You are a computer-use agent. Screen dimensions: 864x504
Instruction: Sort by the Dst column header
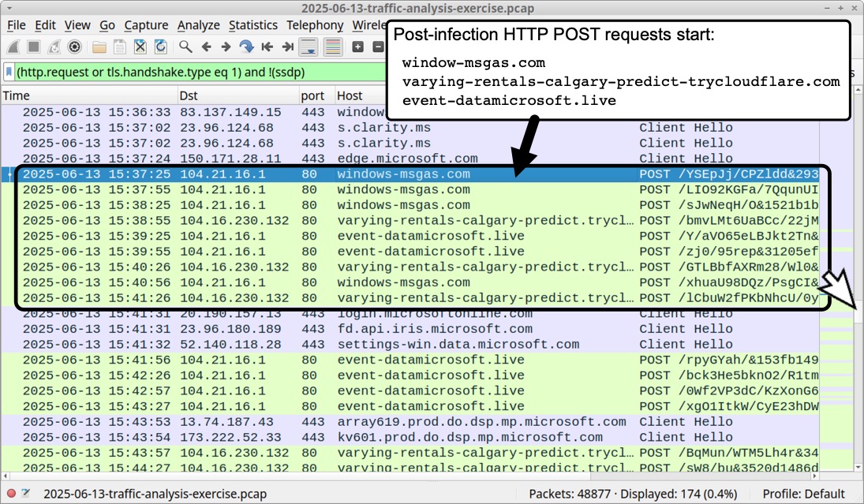click(238, 95)
